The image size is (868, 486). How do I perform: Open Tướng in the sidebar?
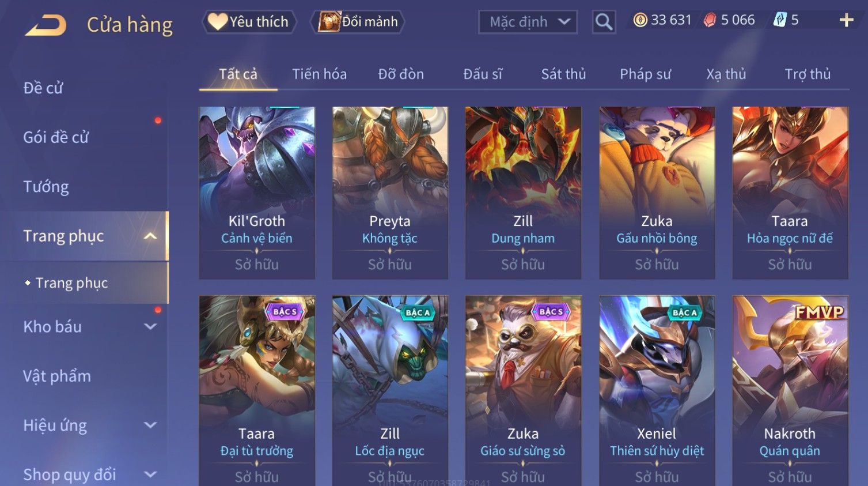[46, 187]
